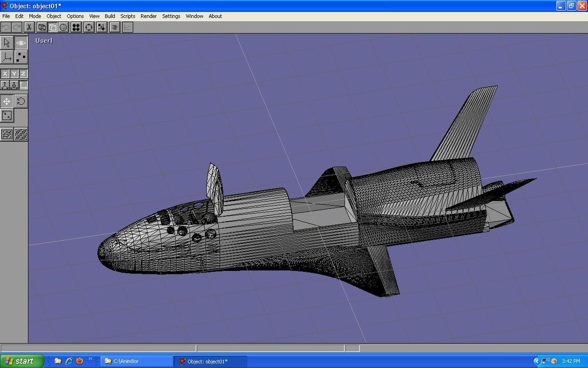This screenshot has height=368, width=588.
Task: Click the four-dots view layout icon
Action: coord(76,27)
